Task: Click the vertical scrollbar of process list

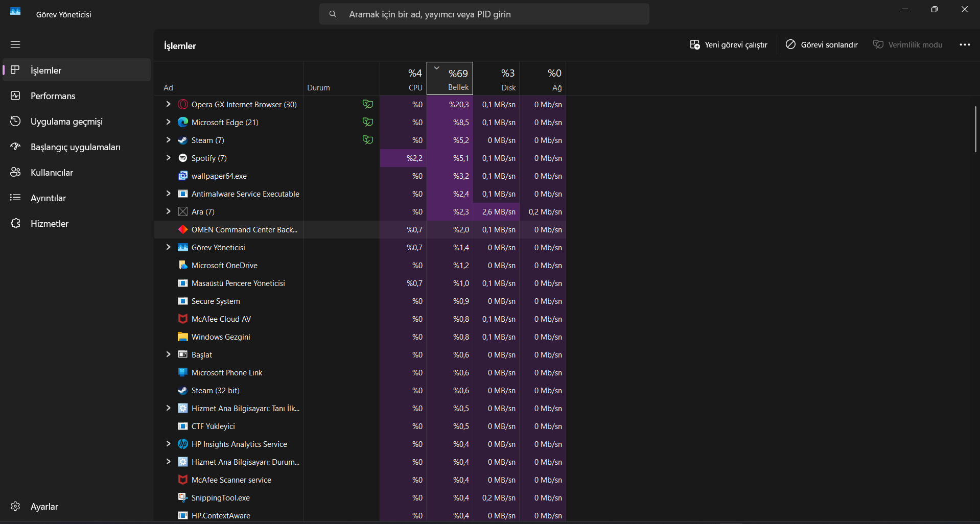Action: (x=975, y=129)
